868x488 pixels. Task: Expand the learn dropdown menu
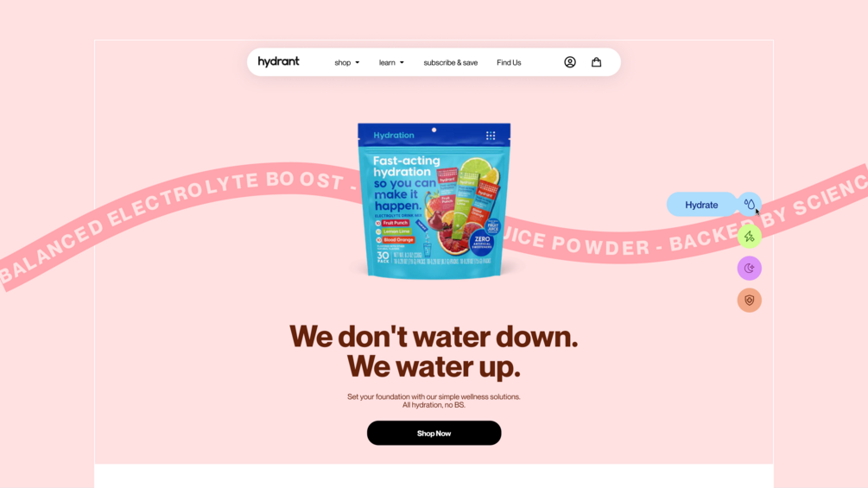(x=391, y=62)
